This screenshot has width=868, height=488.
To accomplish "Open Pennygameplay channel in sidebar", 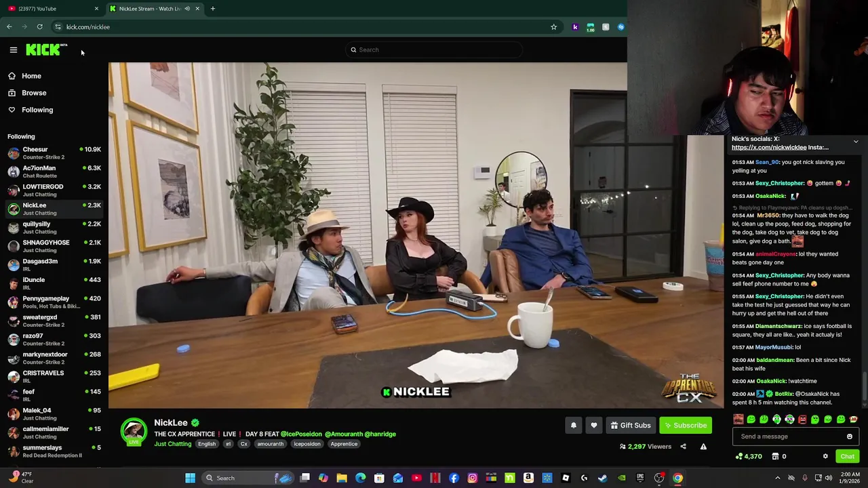I will point(54,302).
